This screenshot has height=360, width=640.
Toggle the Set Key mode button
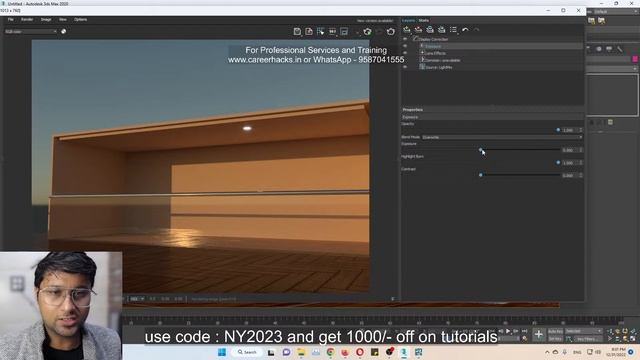[555, 339]
